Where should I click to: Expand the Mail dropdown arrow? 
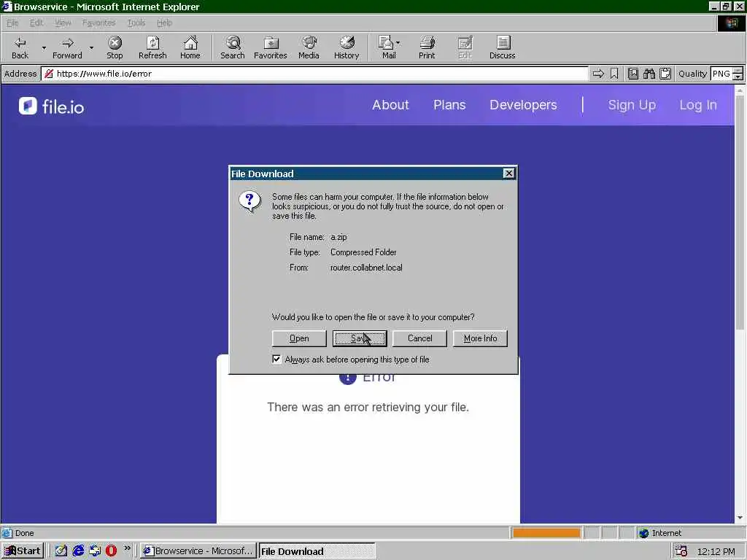click(398, 43)
